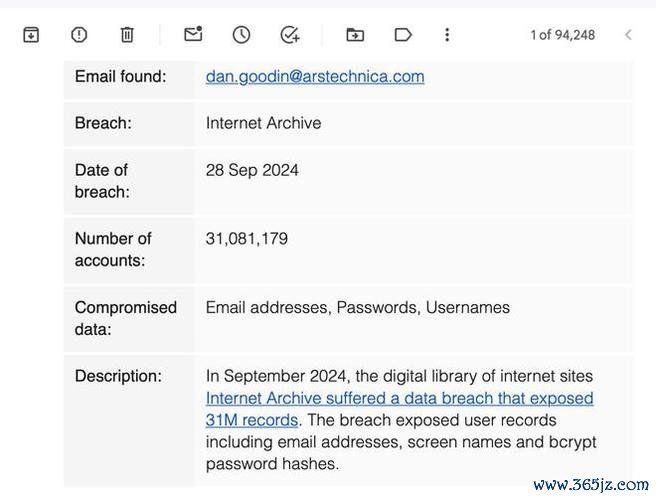
Task: Archive this email with the archive icon
Action: point(31,35)
